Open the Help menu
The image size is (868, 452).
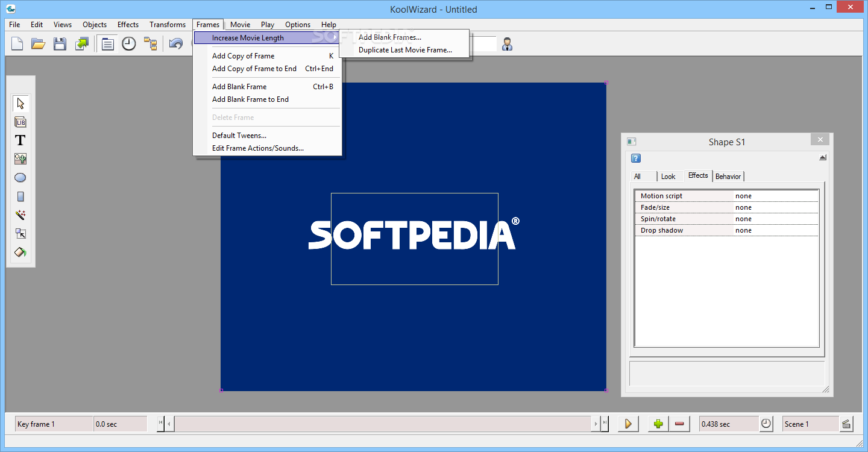(329, 25)
